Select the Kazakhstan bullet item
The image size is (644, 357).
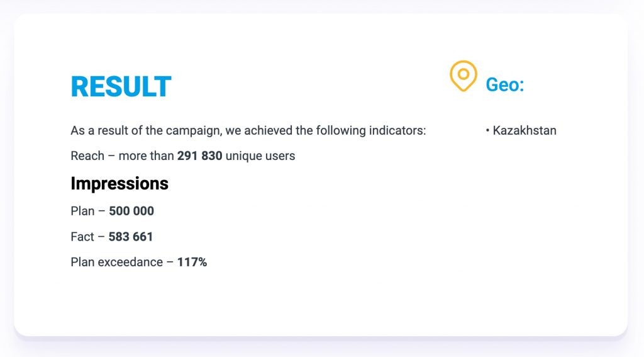tap(521, 130)
